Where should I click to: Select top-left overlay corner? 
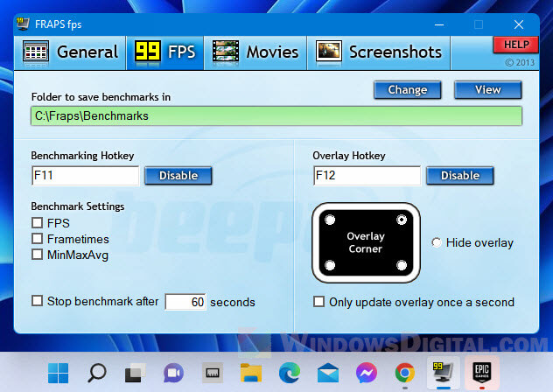[330, 220]
